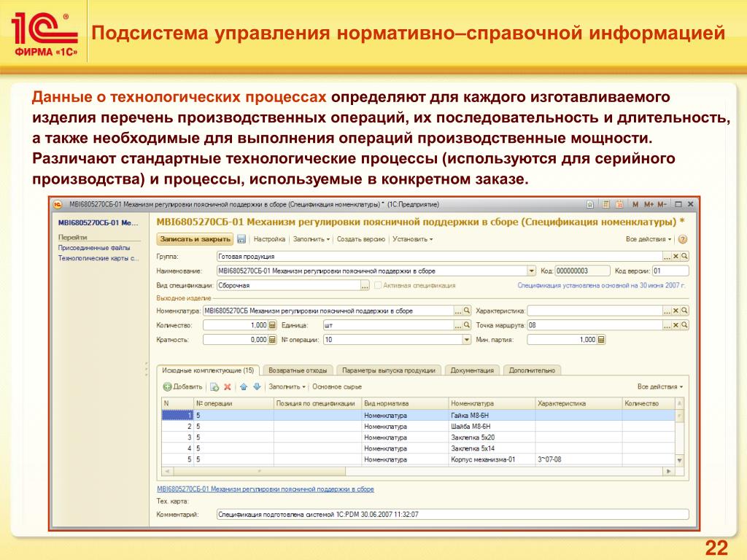Viewport: 747px width, 560px height.
Task: Add to favorites using the star icon
Action: [x=589, y=204]
